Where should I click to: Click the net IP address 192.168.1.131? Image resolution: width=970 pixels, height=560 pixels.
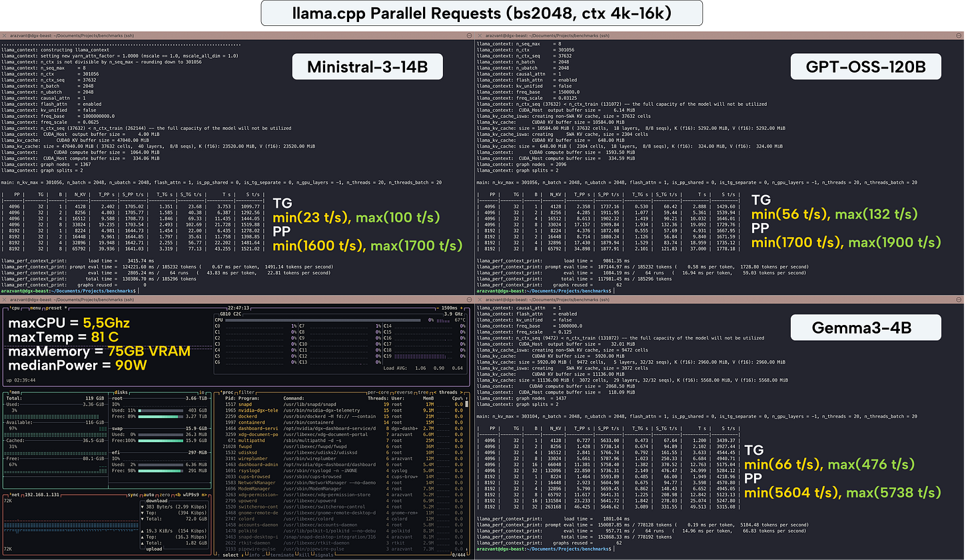tap(42, 495)
